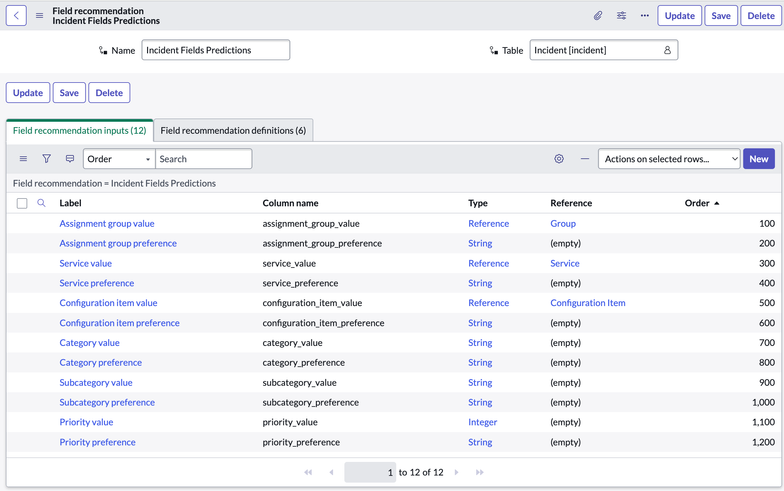Click the order value 1,200
The height and width of the screenshot is (491, 784).
click(764, 442)
